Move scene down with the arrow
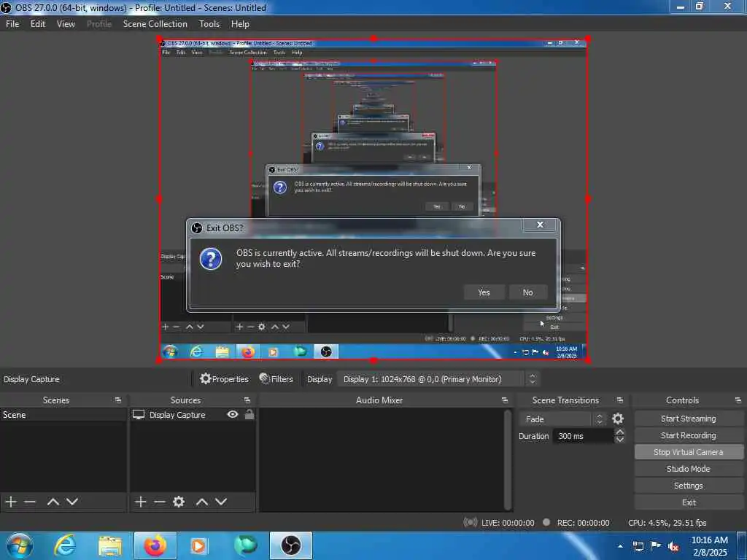 (x=72, y=502)
